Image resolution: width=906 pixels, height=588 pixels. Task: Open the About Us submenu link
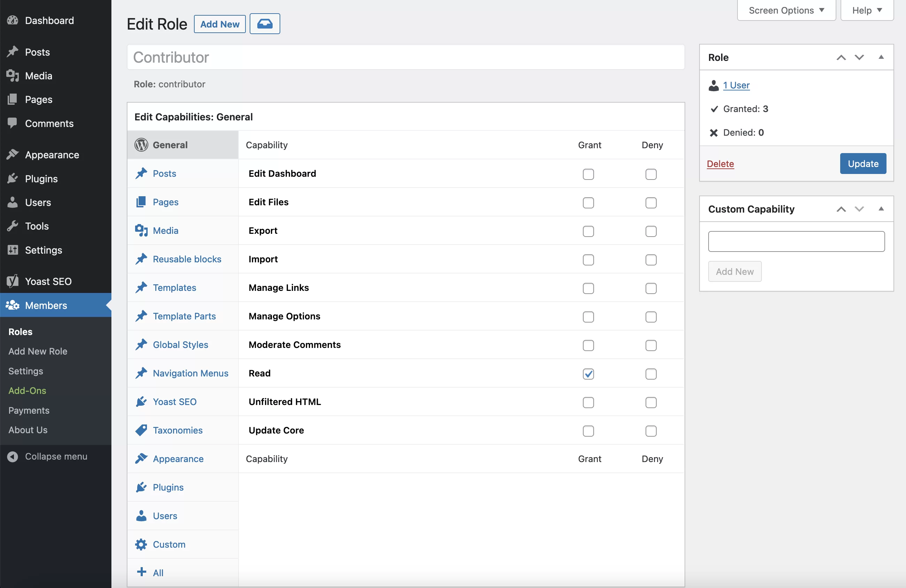[28, 430]
